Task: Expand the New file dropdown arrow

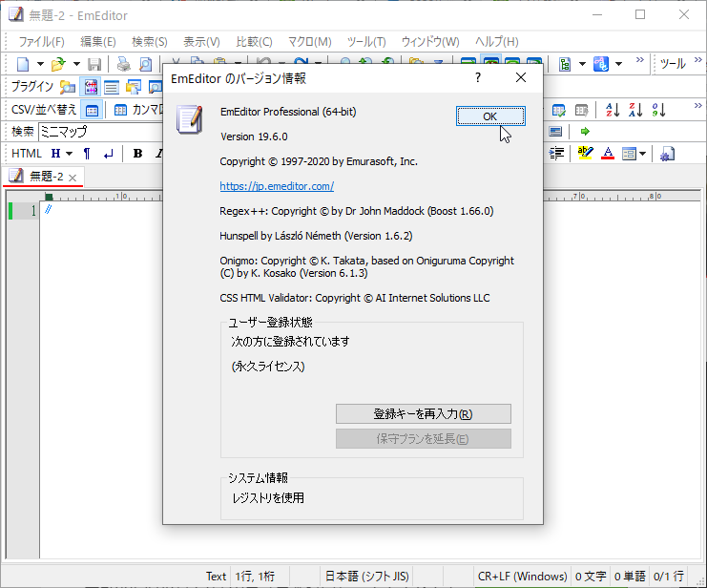Action: tap(40, 64)
